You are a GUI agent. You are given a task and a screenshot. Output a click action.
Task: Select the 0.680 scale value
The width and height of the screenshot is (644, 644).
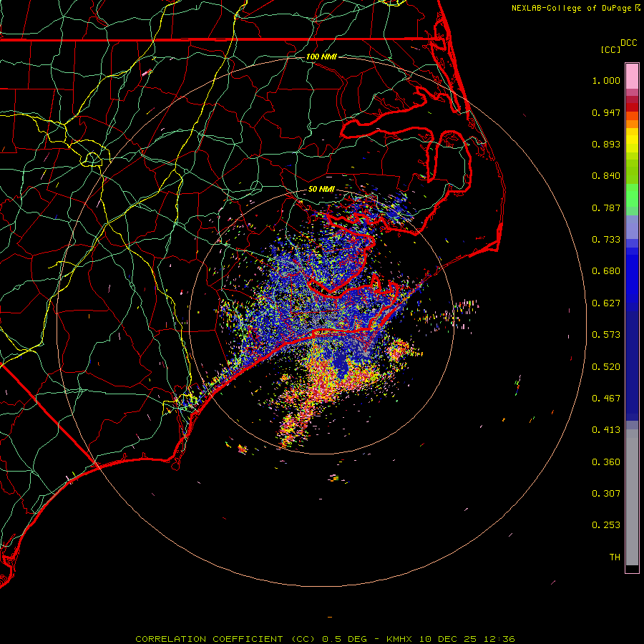click(x=606, y=271)
